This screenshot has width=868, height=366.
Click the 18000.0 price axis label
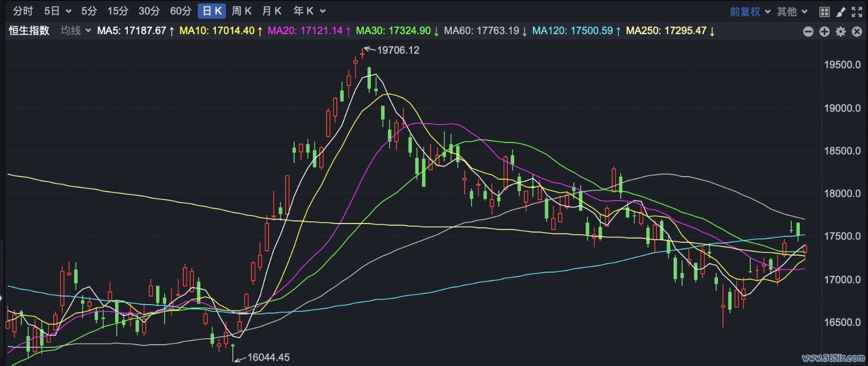click(842, 193)
